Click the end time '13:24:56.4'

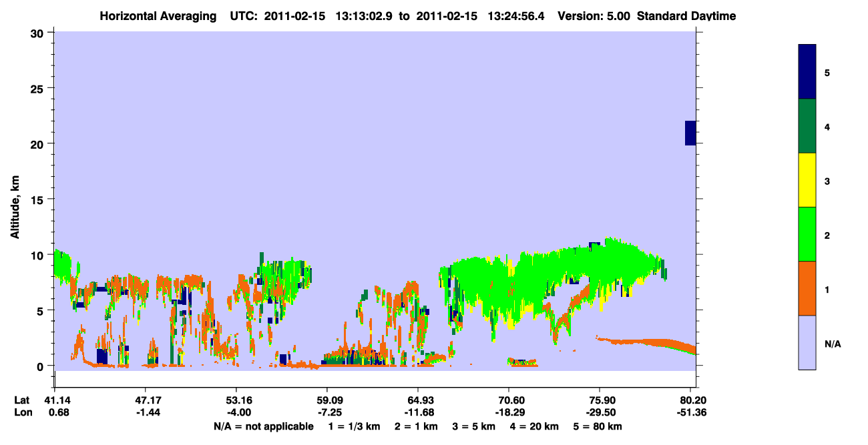(x=517, y=16)
